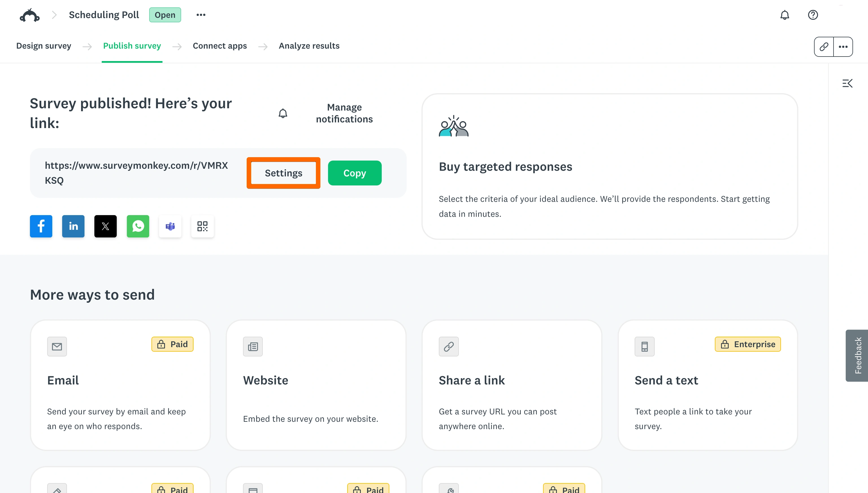Click the Website embed icon
The width and height of the screenshot is (868, 493).
pyautogui.click(x=253, y=346)
